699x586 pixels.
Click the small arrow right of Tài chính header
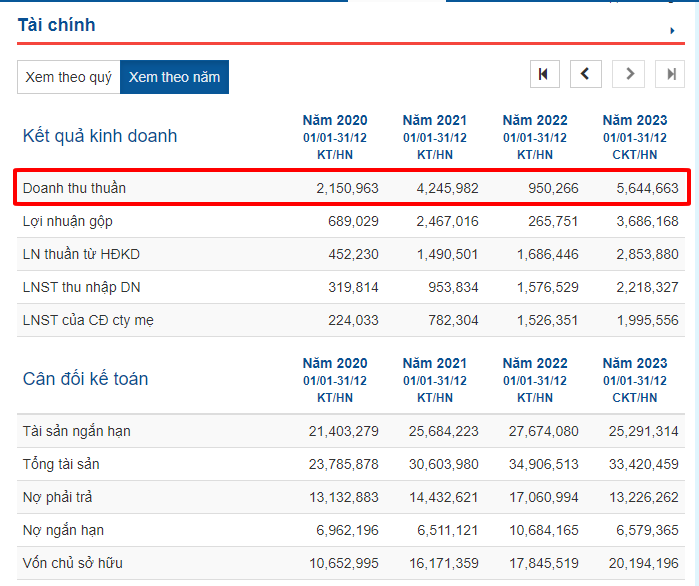pyautogui.click(x=672, y=31)
